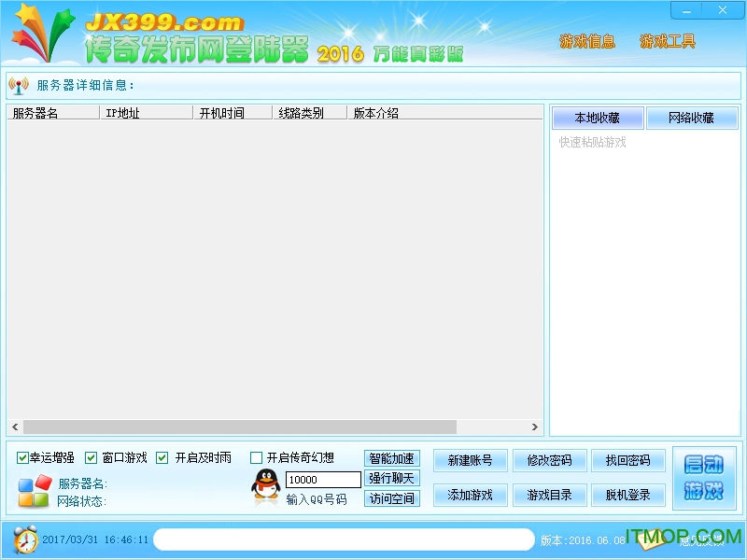Click the QQ number input field
The image size is (747, 560).
coord(323,480)
